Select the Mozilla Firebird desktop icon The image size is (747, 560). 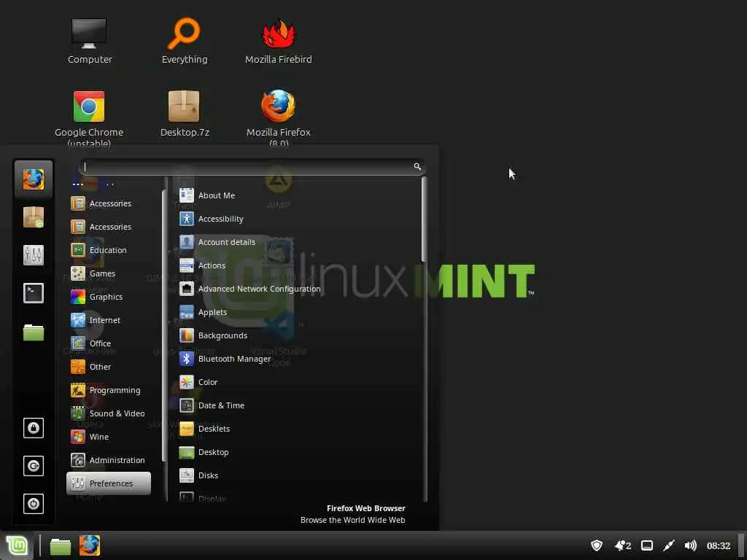(279, 42)
